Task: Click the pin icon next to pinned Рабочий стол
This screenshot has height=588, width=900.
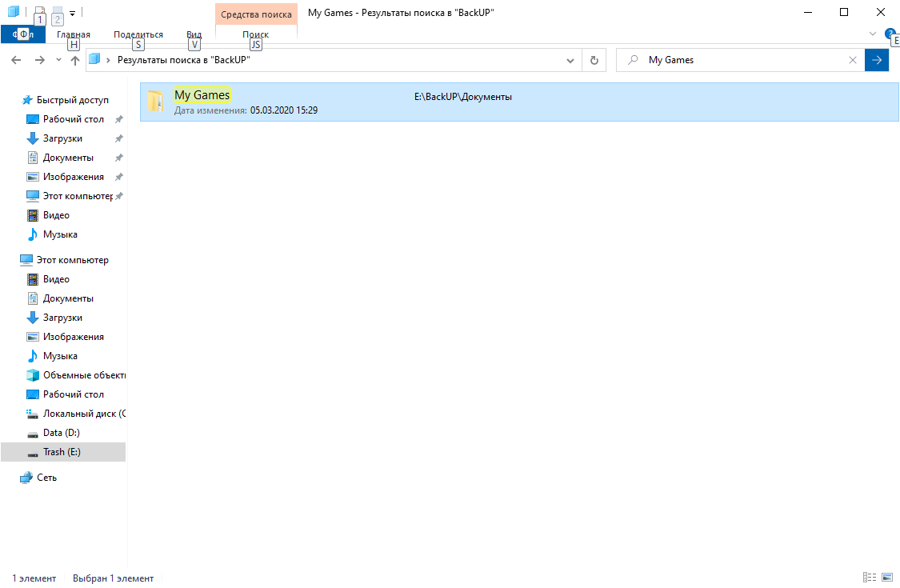Action: [x=119, y=119]
